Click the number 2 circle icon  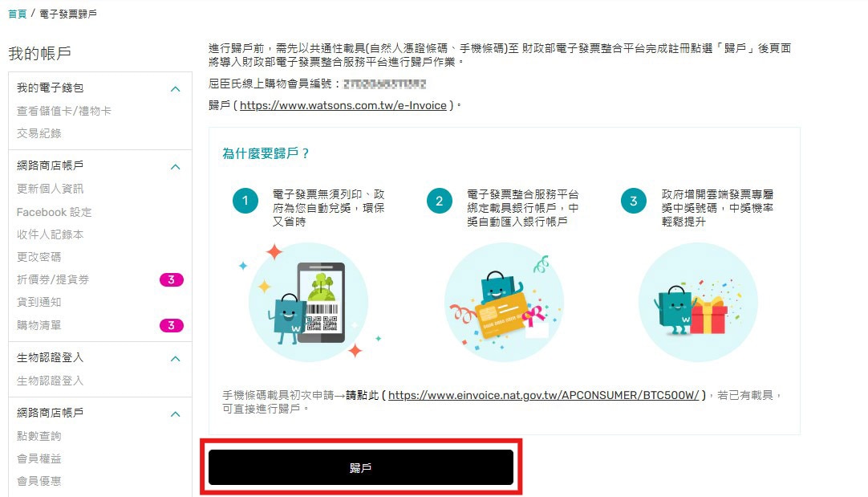click(x=440, y=201)
